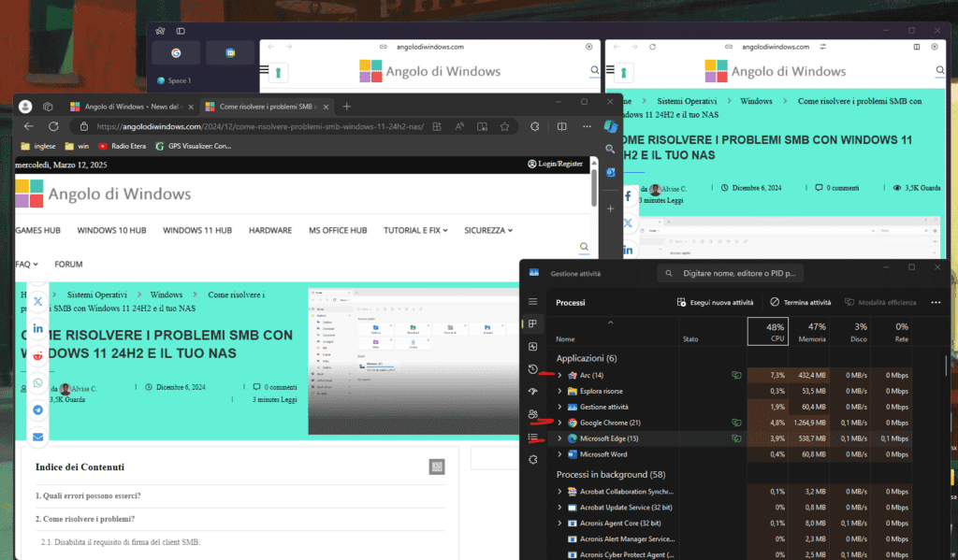Open the Outlook icon in Edge sidebar
Screen dimensions: 958x560
pos(610,172)
